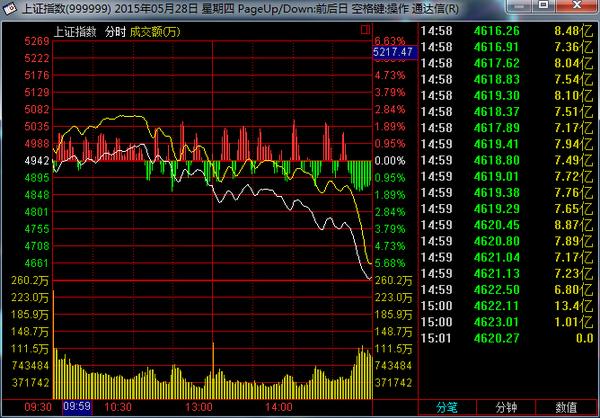The height and width of the screenshot is (418, 600).
Task: Switch to the 分笔 tab
Action: pos(447,408)
